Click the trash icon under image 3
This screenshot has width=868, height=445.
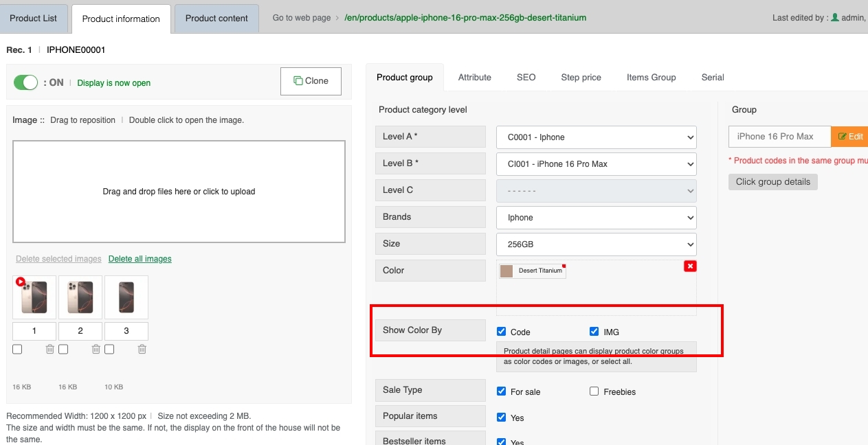click(142, 350)
